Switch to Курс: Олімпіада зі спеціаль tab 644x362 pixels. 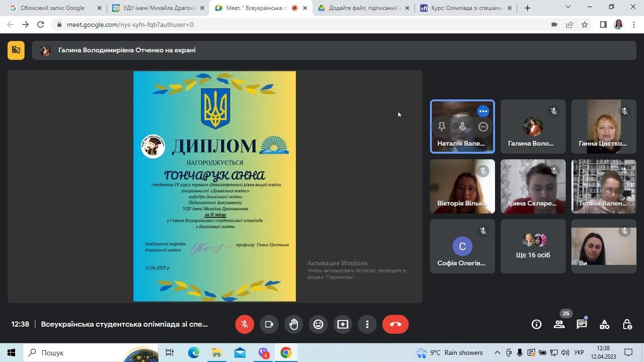click(467, 8)
